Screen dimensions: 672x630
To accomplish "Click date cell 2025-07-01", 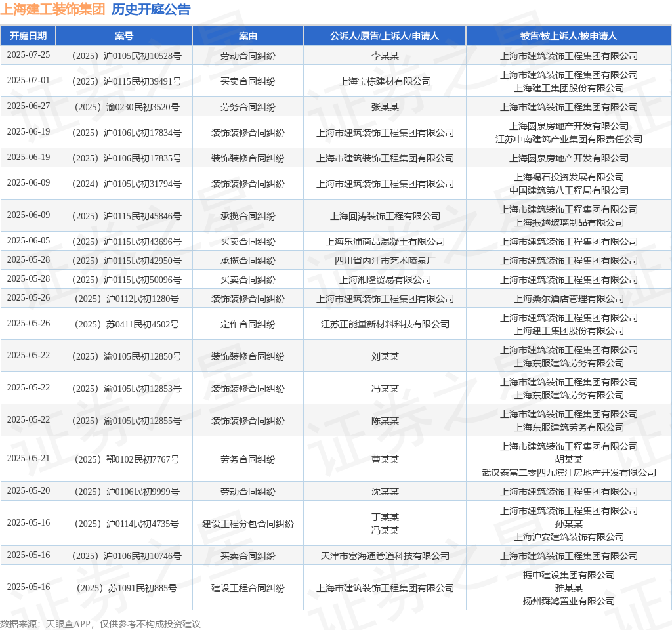I will [28, 81].
